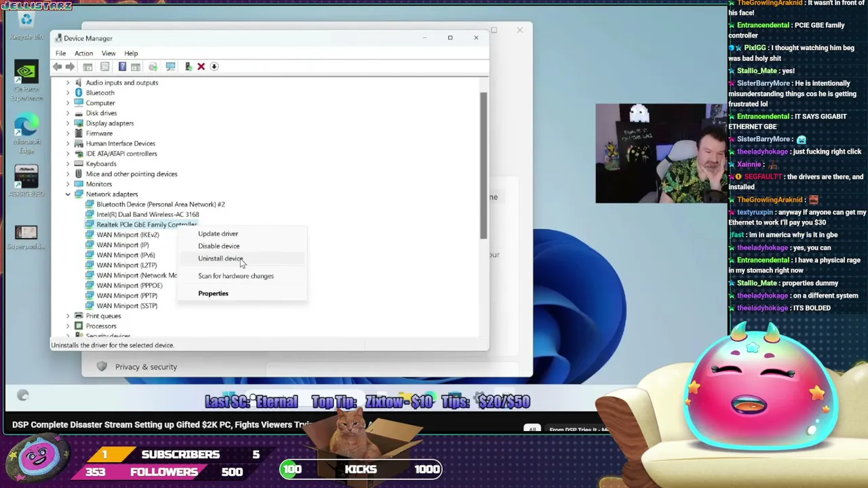Viewport: 868px width, 488px height.
Task: Open the ASRock ASRRGBLED desktop shortcut
Action: (x=26, y=182)
